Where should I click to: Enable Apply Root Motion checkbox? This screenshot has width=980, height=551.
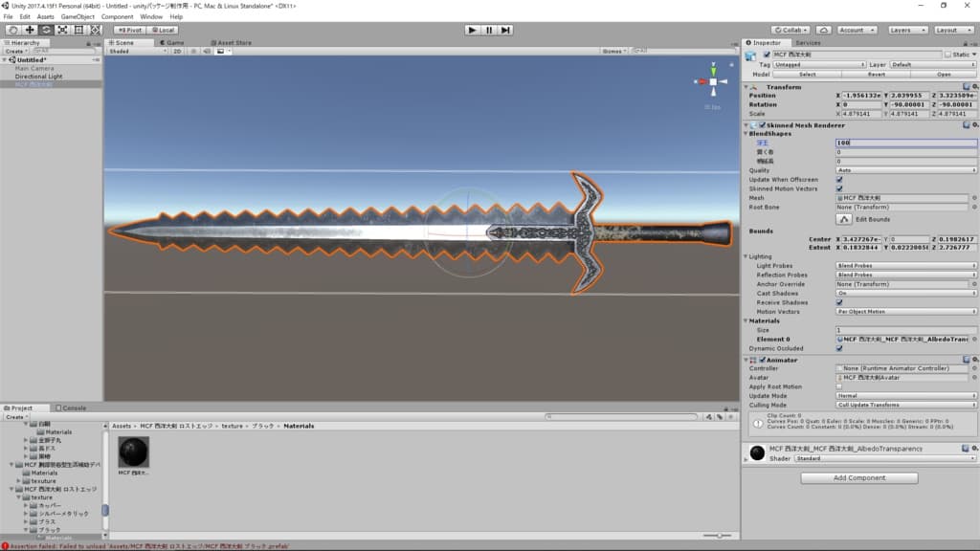point(839,386)
